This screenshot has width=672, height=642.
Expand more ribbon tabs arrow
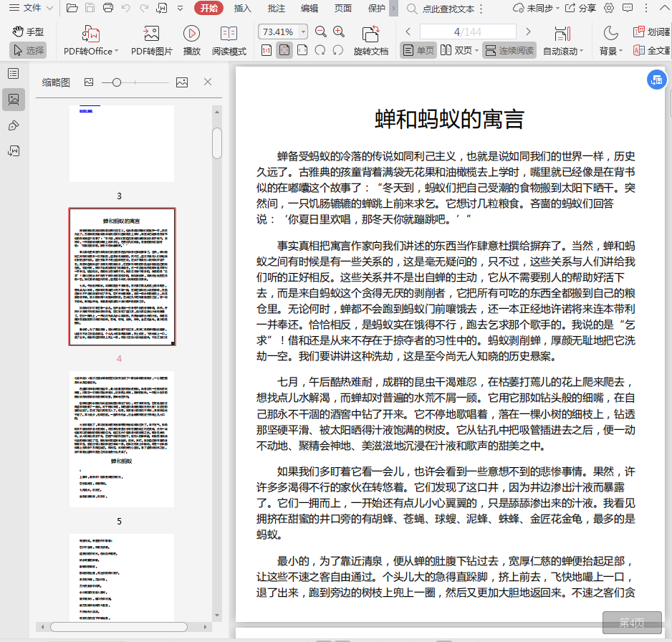(x=393, y=8)
